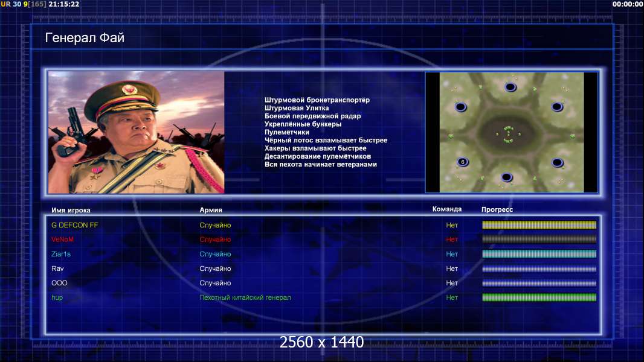644x362 pixels.
Task: Click the feature line 'Штурмовая Улитка'
Action: 297,108
